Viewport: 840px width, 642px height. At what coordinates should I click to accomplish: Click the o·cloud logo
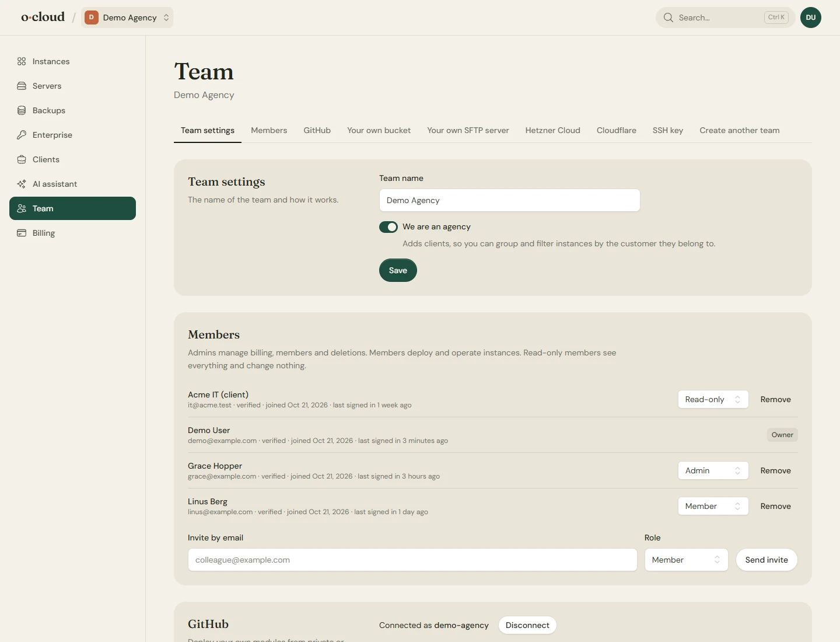click(x=43, y=17)
